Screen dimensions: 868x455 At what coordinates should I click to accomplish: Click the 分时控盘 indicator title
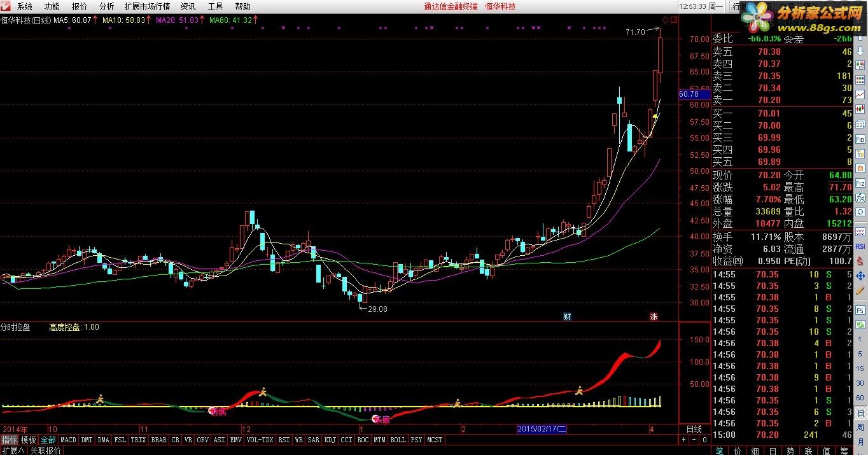(x=15, y=327)
